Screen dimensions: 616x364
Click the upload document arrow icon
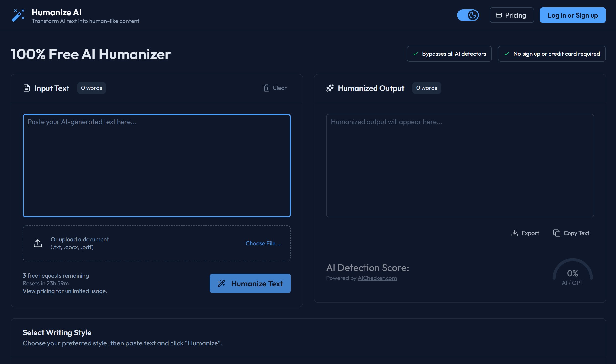pyautogui.click(x=38, y=243)
